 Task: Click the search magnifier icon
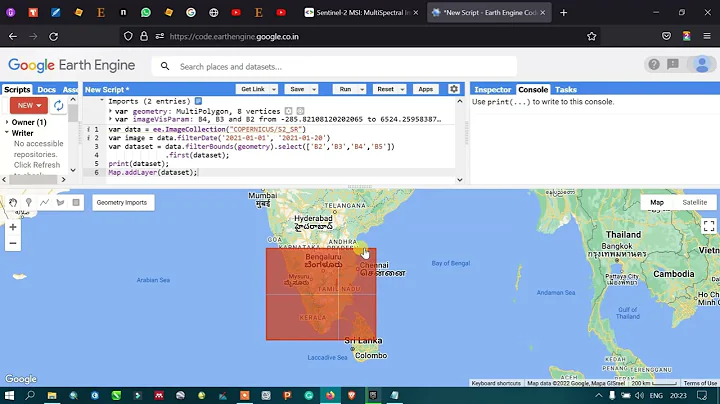(165, 67)
